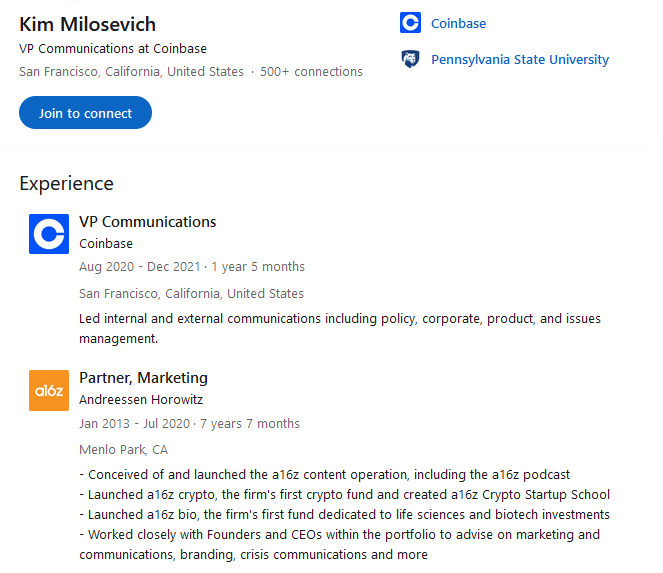Click the Experience section heading
Image resolution: width=663 pixels, height=573 pixels.
(x=66, y=184)
